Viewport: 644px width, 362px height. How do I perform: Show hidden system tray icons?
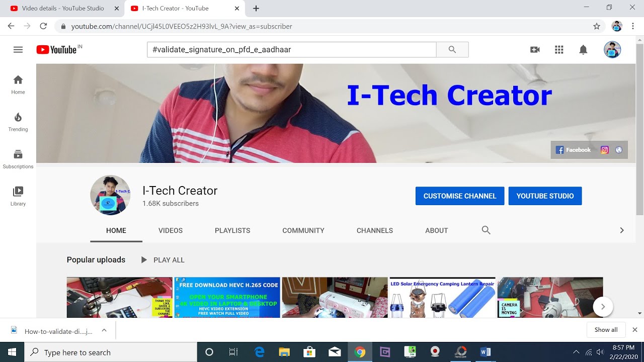576,352
